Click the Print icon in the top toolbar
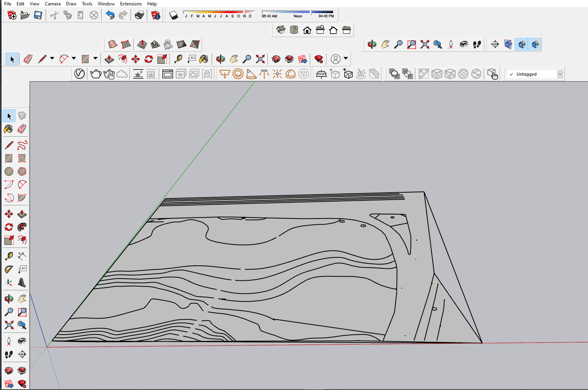 pos(139,15)
